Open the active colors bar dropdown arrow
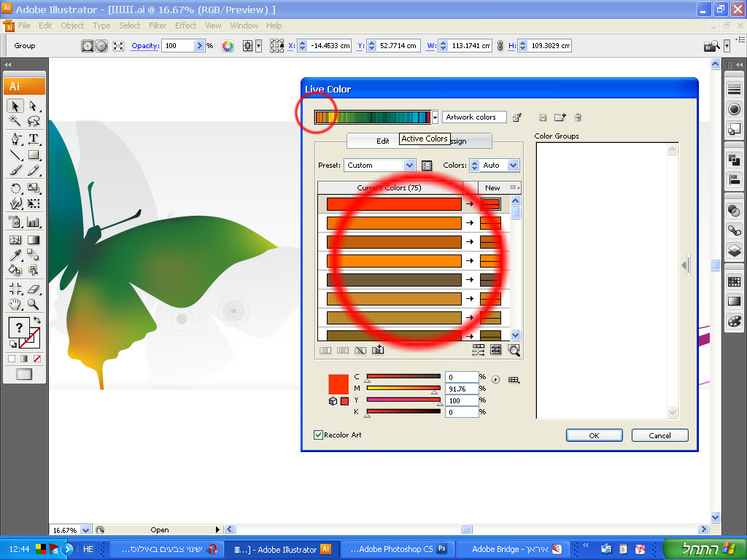Image resolution: width=747 pixels, height=560 pixels. pos(435,117)
